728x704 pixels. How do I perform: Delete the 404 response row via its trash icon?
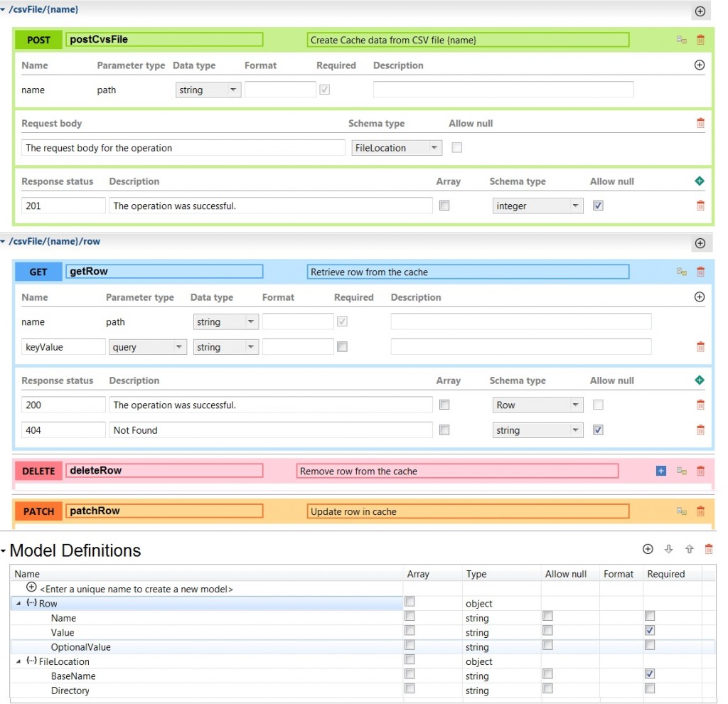(x=700, y=430)
